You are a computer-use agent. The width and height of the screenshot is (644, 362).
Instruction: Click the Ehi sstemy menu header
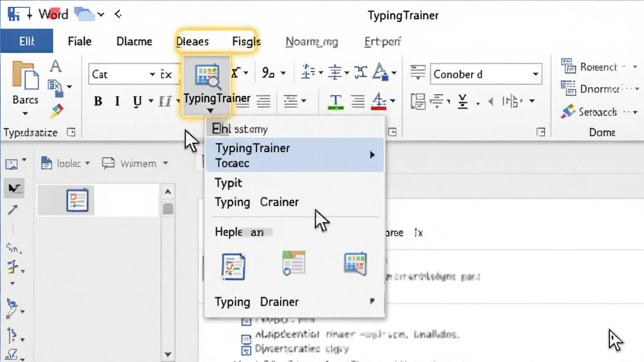point(240,129)
